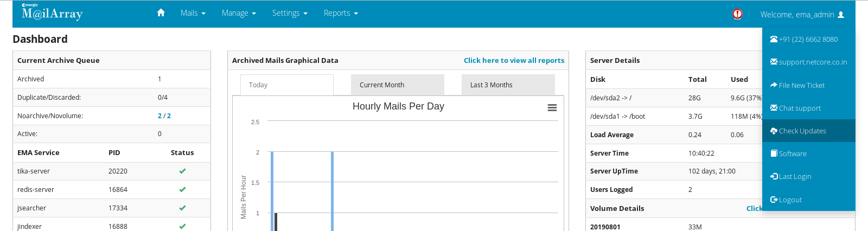Image resolution: width=868 pixels, height=231 pixels.
Task: Click the envelope icon beside Chat support
Action: 774,108
